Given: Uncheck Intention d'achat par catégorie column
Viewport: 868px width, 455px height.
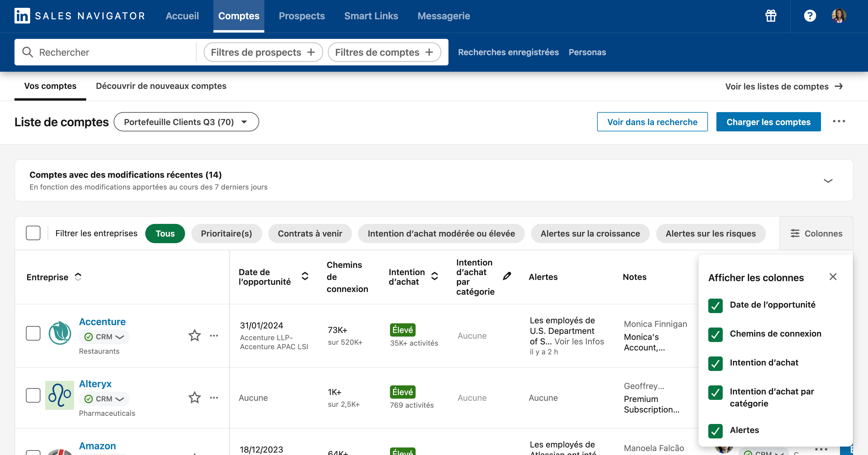Looking at the screenshot, I should pyautogui.click(x=715, y=392).
